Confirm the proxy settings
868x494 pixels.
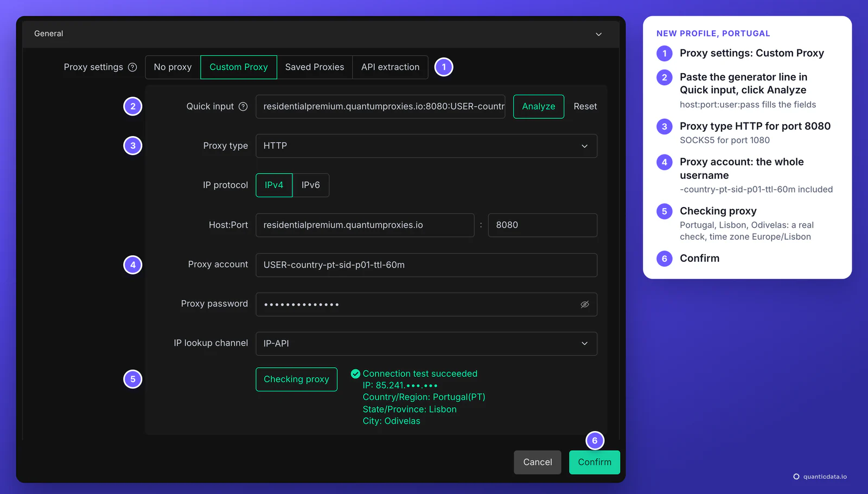coord(595,463)
